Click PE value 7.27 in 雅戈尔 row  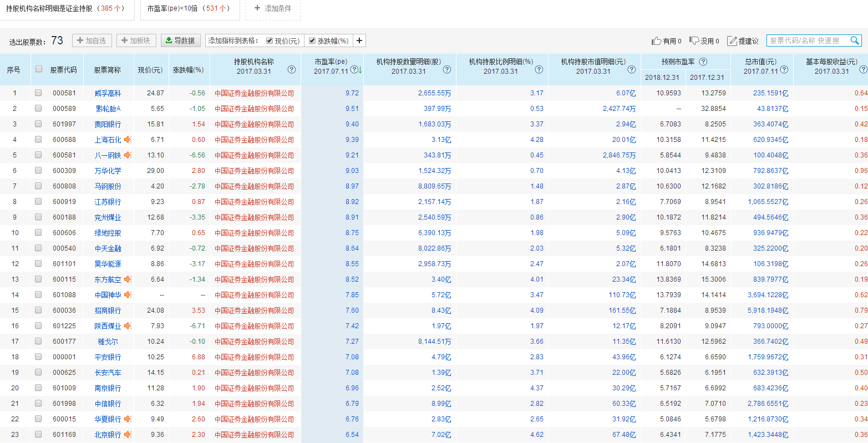[352, 342]
